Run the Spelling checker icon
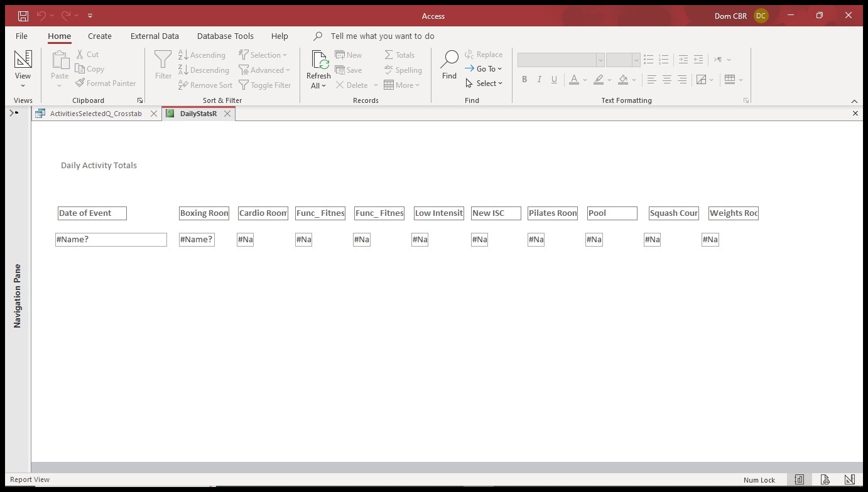The width and height of the screenshot is (868, 492). (403, 70)
